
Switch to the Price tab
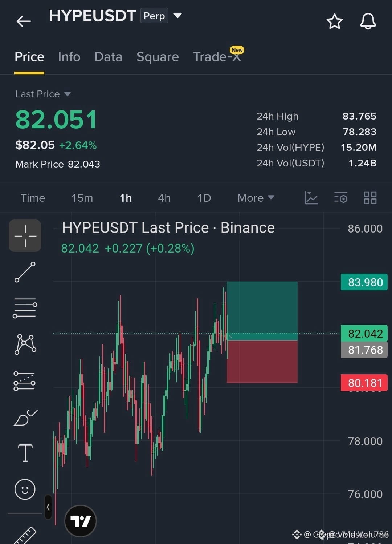[x=29, y=57]
